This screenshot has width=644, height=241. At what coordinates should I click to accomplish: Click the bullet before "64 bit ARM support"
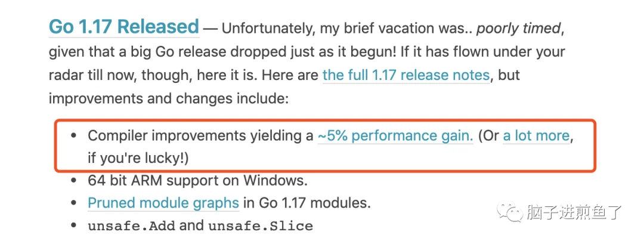[74, 180]
